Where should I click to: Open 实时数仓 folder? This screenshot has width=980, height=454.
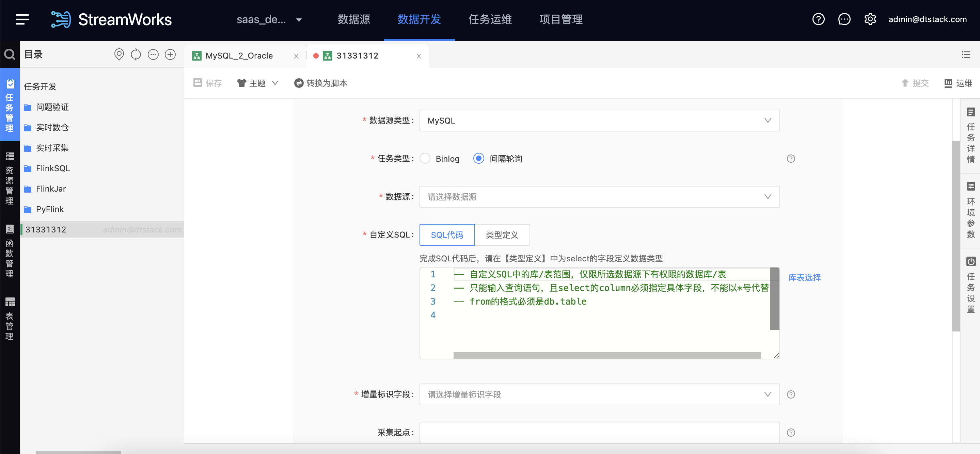(x=52, y=127)
